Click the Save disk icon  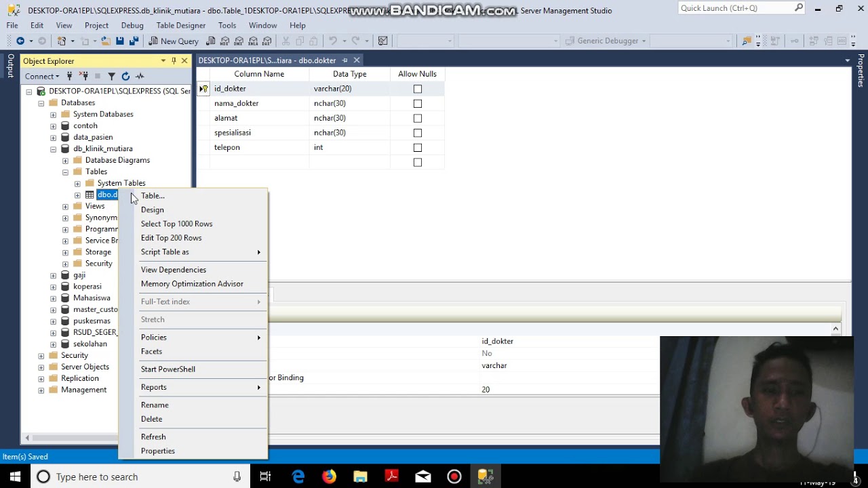(119, 41)
